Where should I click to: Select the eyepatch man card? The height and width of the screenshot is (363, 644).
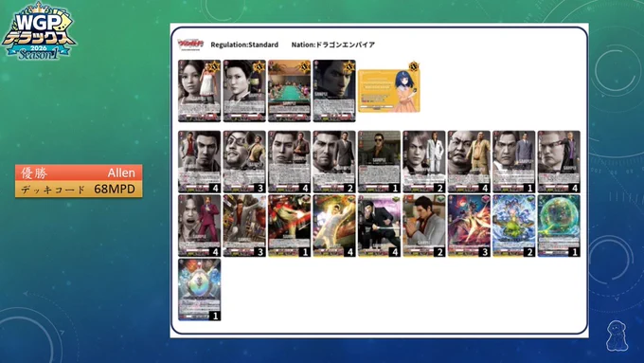(x=244, y=161)
